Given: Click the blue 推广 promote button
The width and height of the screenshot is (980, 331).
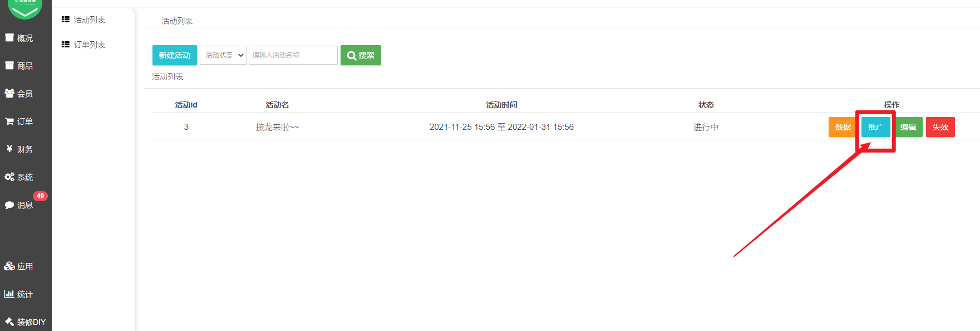Looking at the screenshot, I should click(875, 127).
